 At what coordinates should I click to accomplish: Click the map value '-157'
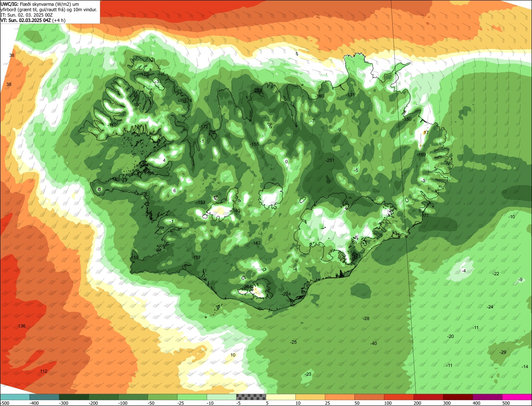coord(197,258)
